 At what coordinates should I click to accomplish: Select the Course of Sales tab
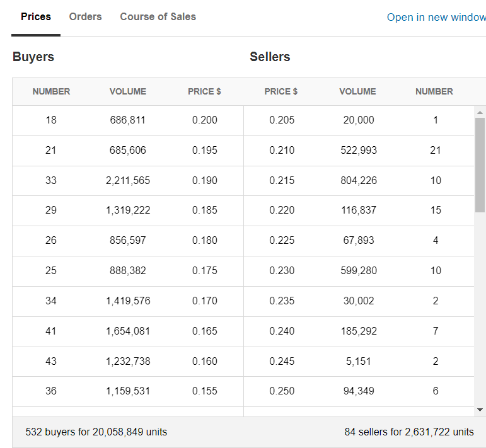[x=158, y=17]
